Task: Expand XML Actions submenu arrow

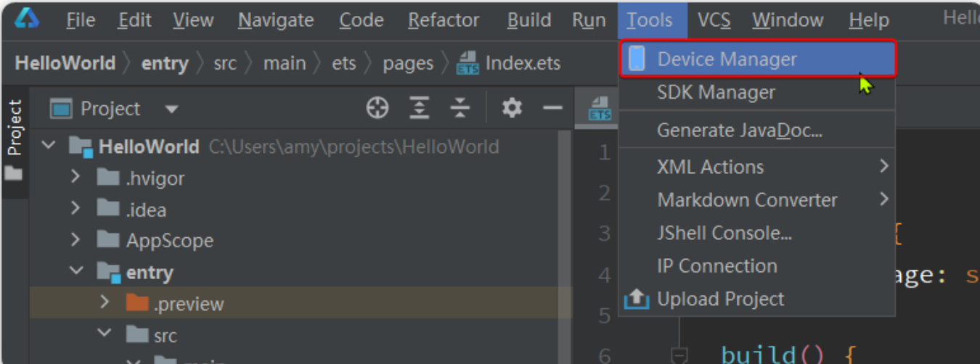Action: 883,167
